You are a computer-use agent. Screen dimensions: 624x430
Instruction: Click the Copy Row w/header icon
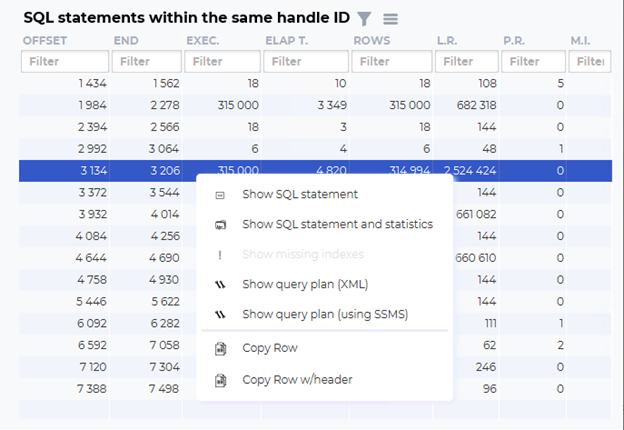tap(220, 380)
